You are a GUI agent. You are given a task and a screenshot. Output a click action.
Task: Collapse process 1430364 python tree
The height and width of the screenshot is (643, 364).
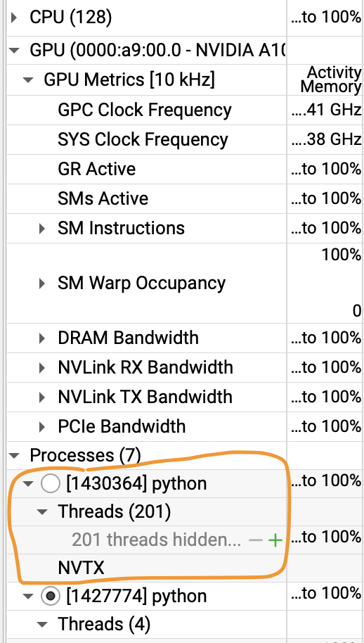(x=28, y=484)
